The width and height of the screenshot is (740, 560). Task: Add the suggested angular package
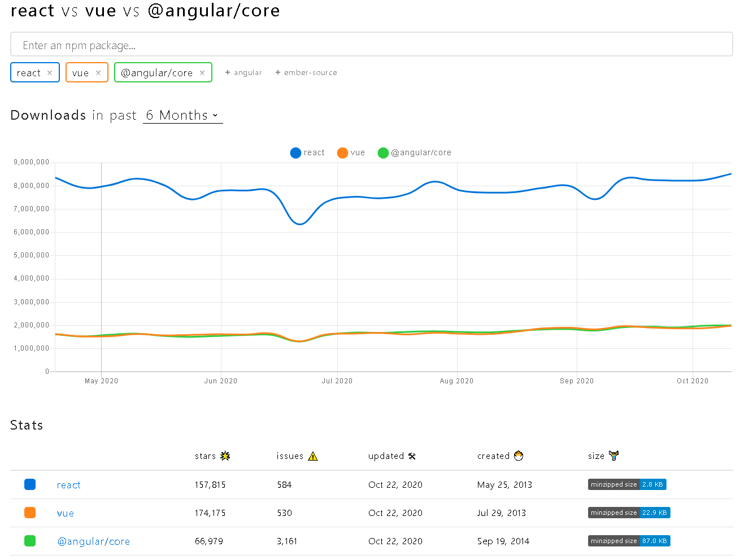tap(243, 73)
